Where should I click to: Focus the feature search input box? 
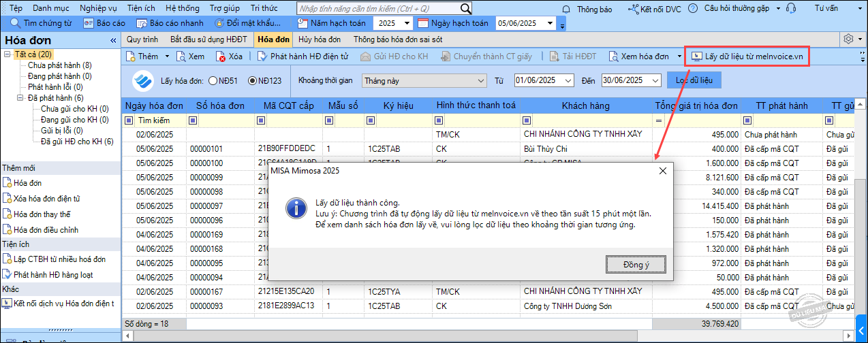(379, 9)
